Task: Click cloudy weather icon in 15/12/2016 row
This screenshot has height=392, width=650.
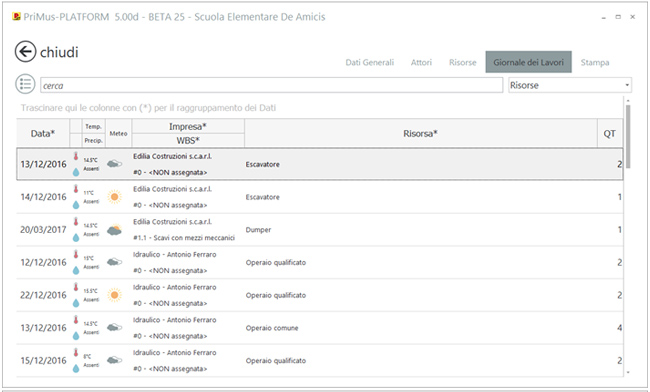Action: [x=114, y=360]
